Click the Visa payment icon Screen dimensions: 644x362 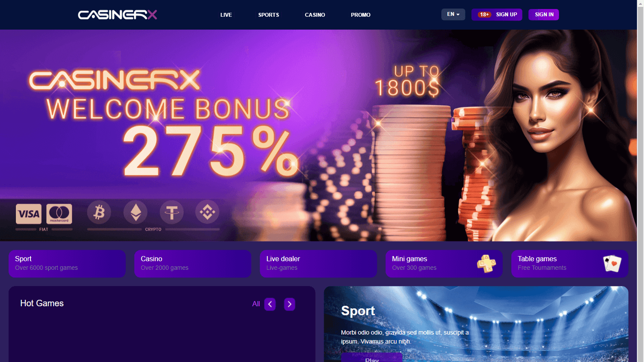click(29, 214)
